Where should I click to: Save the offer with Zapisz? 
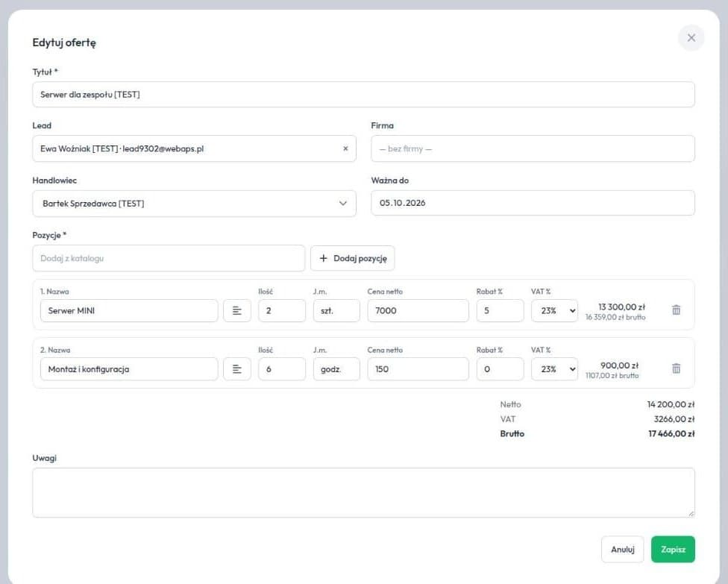(673, 549)
